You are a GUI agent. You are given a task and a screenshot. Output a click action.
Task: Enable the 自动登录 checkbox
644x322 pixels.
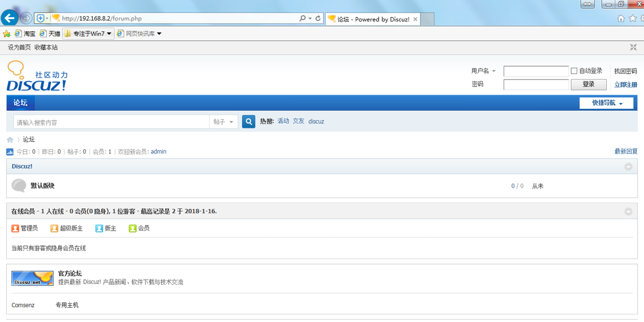click(x=574, y=71)
